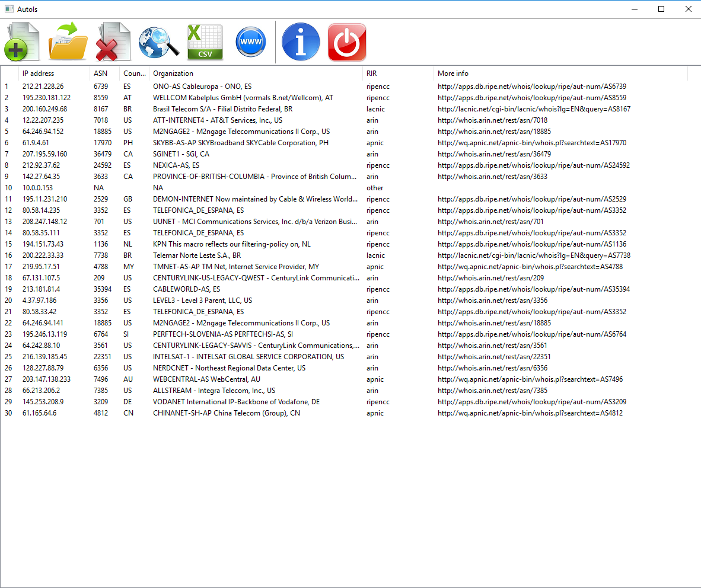
Task: Click the TMNET-AS-AP TM Net cell
Action: click(236, 266)
